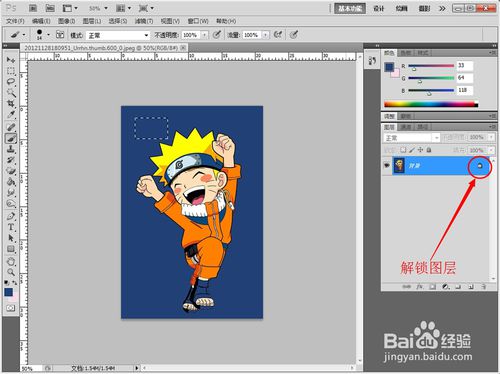Select the Horizontal Type tool
Image resolution: width=500 pixels, height=374 pixels.
coord(11,227)
